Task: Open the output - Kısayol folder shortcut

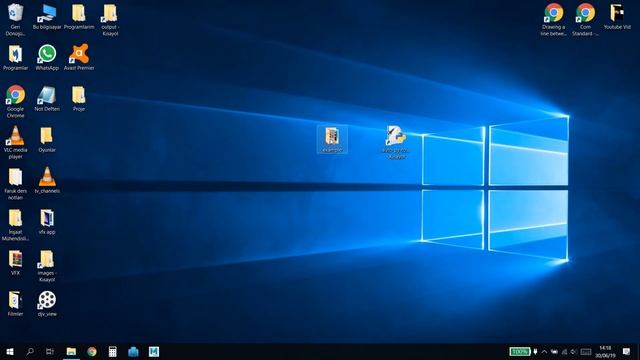Action: click(x=110, y=19)
